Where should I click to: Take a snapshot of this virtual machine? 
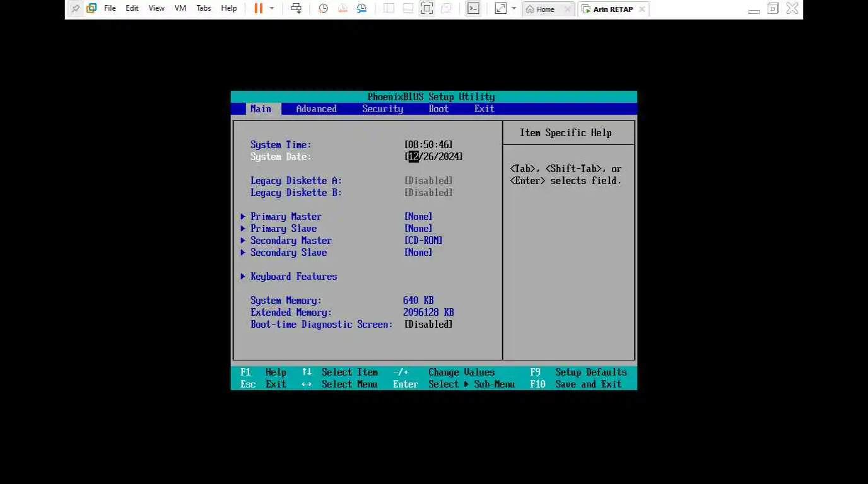tap(323, 9)
